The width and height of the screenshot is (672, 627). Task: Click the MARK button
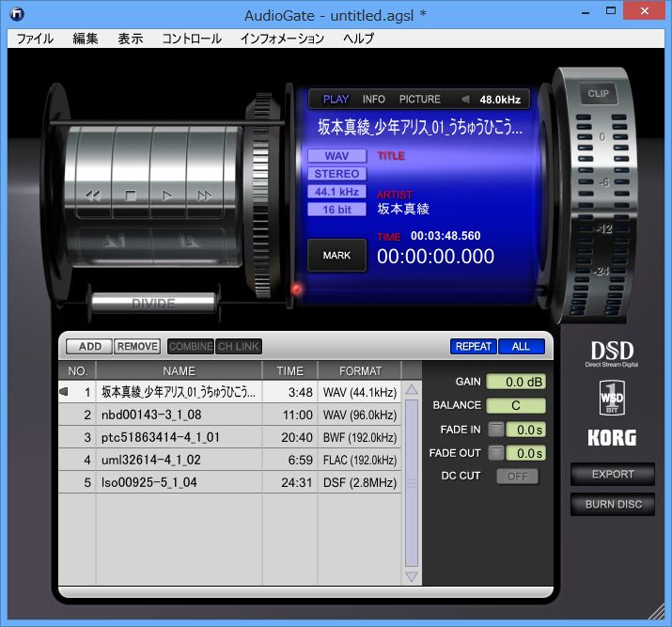tap(336, 256)
